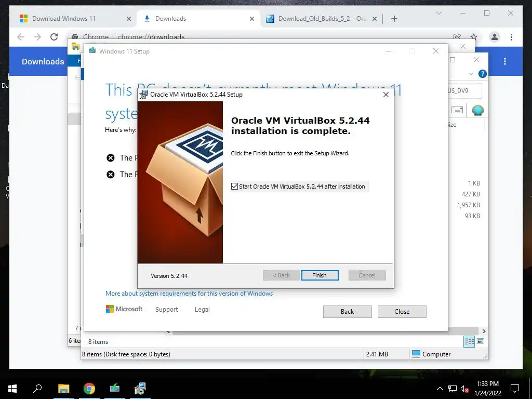Select the 93 KB file size entry
Image resolution: width=532 pixels, height=399 pixels.
click(472, 216)
